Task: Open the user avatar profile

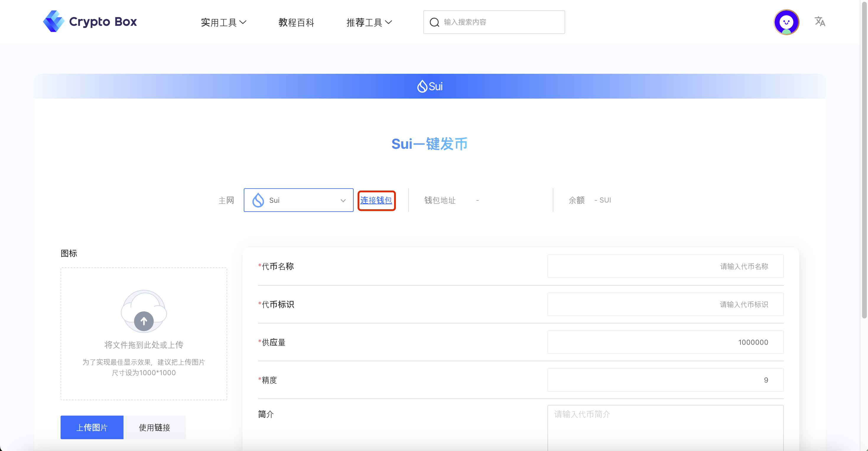Action: coord(786,22)
